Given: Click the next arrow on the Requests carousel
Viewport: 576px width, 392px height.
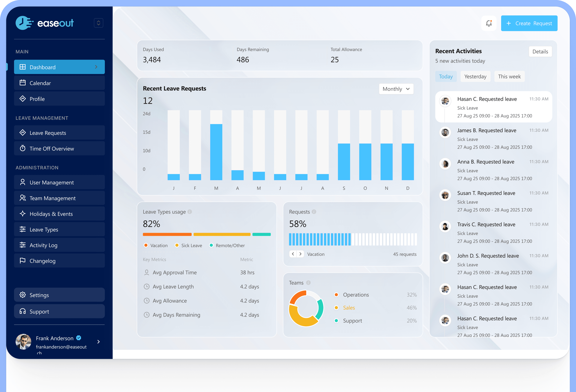Looking at the screenshot, I should [300, 254].
